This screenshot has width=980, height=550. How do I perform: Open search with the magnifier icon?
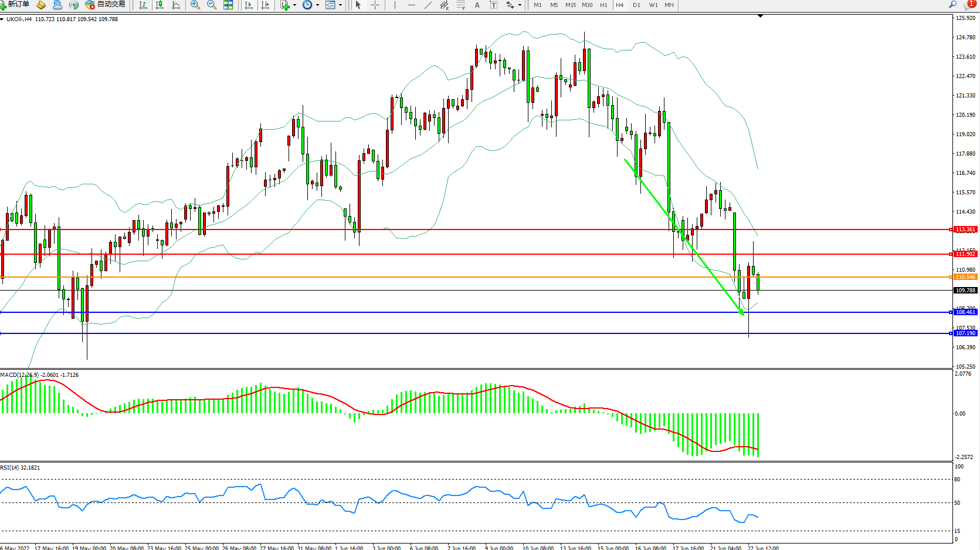pyautogui.click(x=953, y=5)
